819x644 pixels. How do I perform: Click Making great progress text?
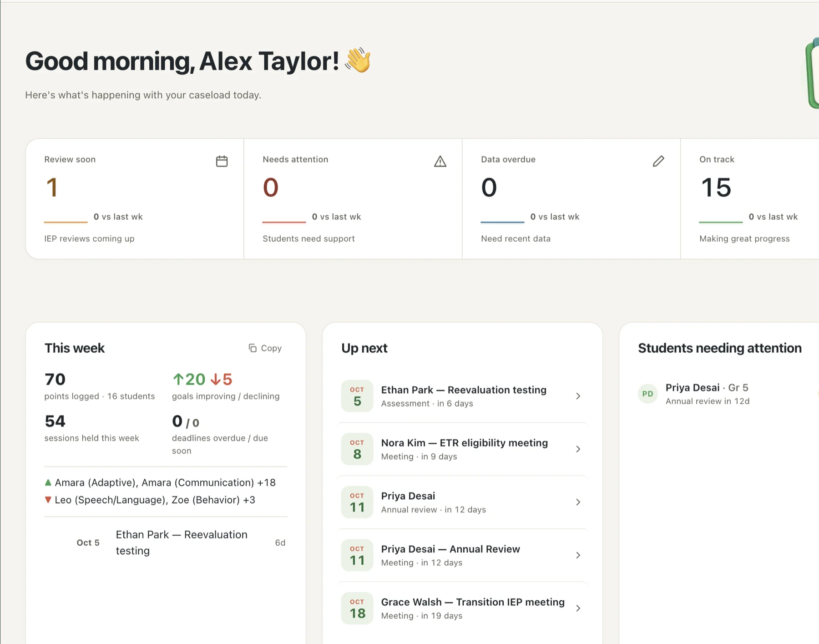[744, 238]
